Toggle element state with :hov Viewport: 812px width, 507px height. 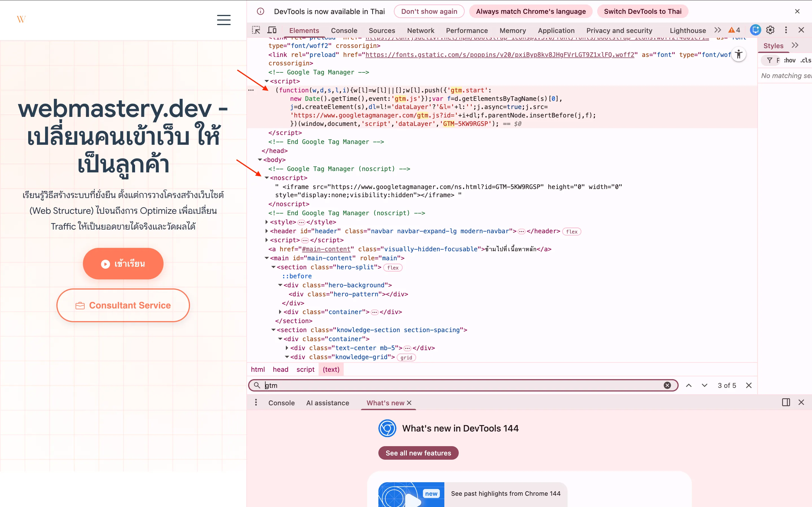pyautogui.click(x=790, y=60)
